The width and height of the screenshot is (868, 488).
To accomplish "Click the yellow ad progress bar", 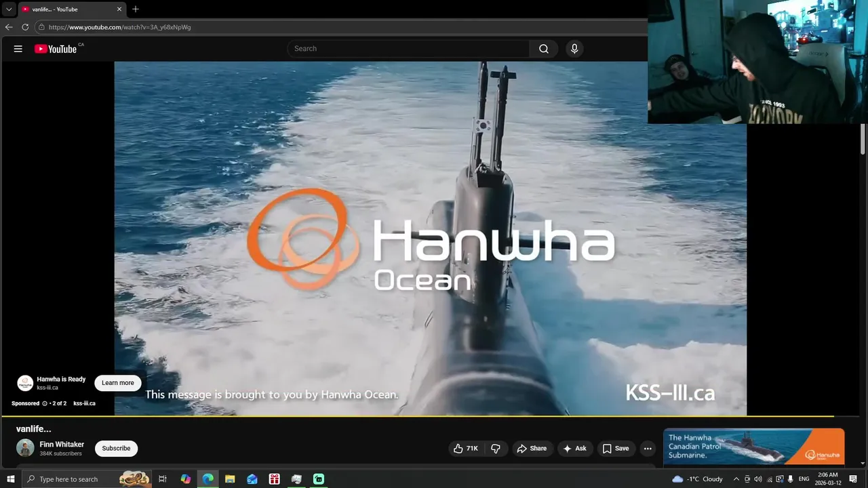I will coord(416,415).
